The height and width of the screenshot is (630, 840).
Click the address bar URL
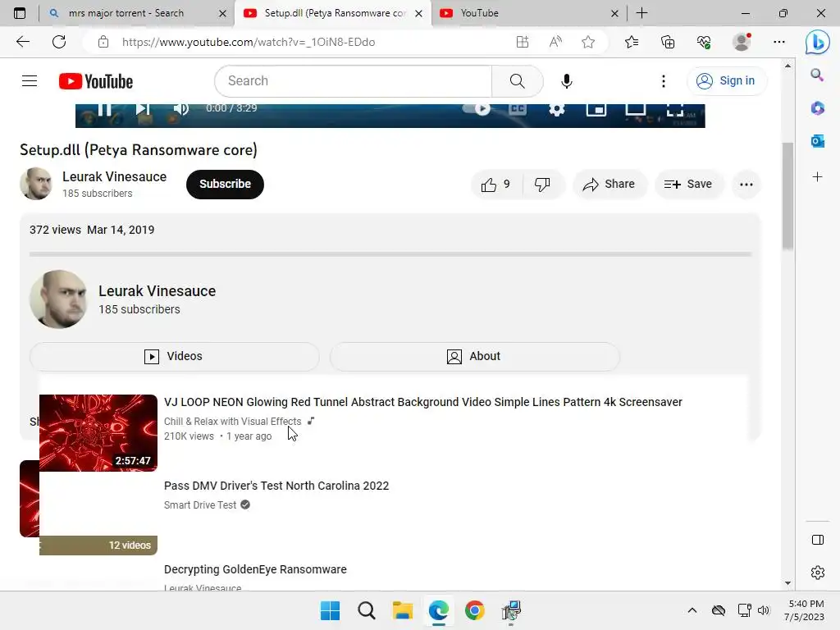click(x=249, y=42)
